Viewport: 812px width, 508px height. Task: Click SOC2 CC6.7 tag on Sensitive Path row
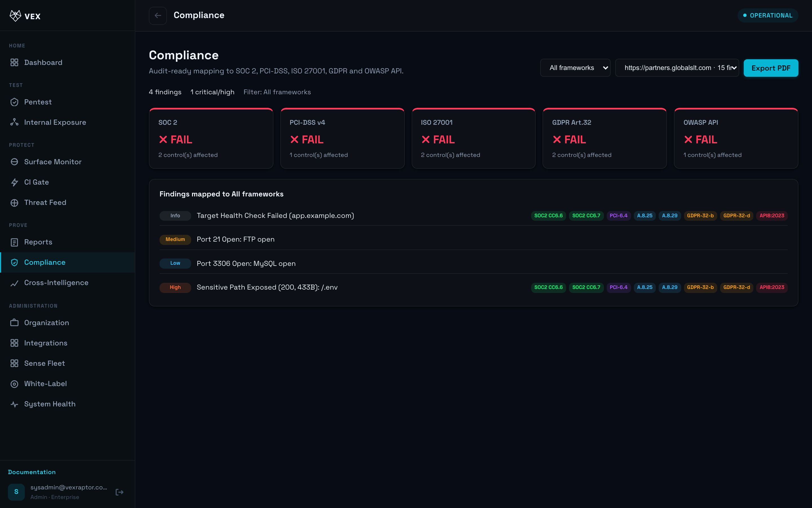point(586,288)
